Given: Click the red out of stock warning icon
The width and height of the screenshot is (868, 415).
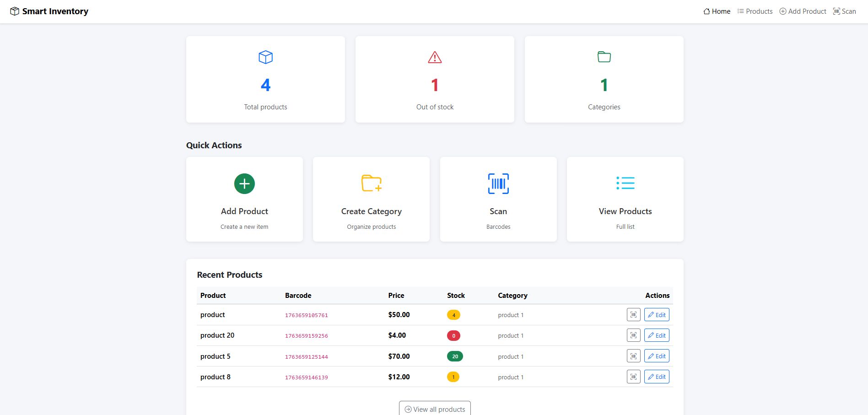Looking at the screenshot, I should point(435,58).
